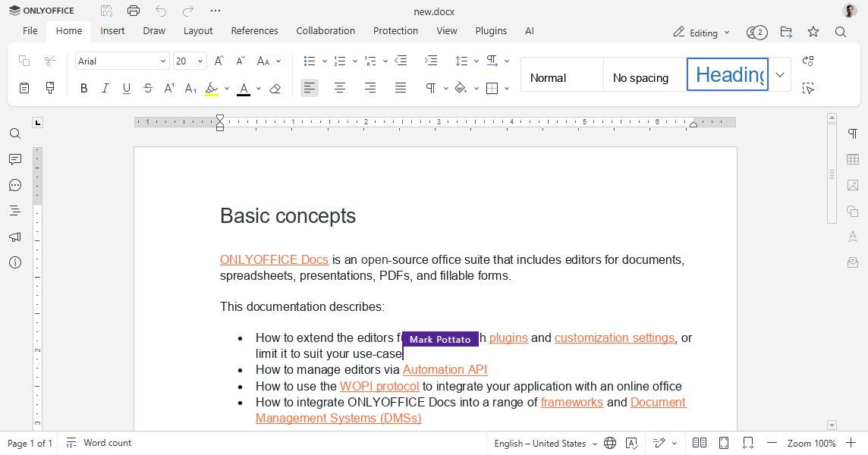Click the black font color button
This screenshot has width=868, height=455.
[244, 88]
